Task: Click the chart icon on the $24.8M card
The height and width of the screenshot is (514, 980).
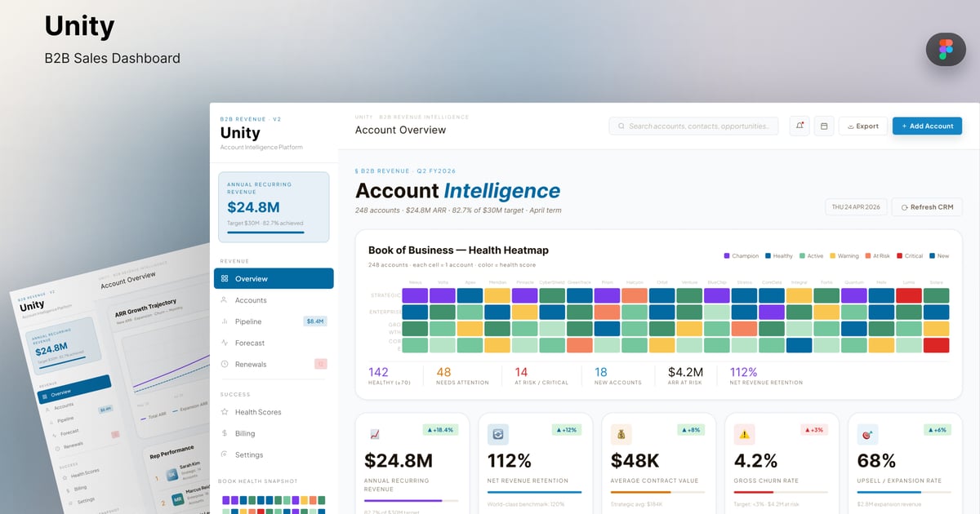Action: pyautogui.click(x=375, y=434)
